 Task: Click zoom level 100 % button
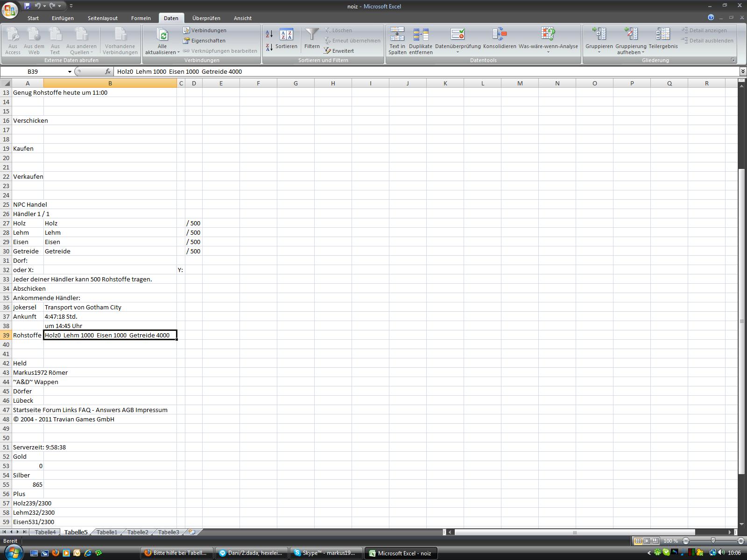[x=671, y=541]
